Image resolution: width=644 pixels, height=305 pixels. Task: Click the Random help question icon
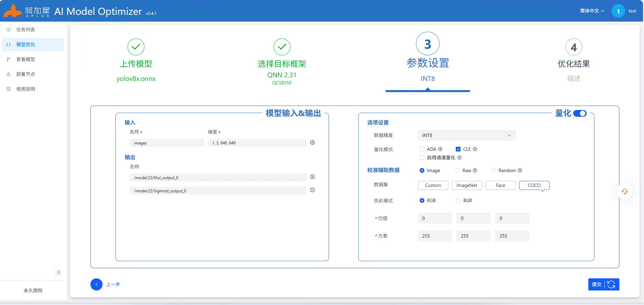tap(520, 170)
